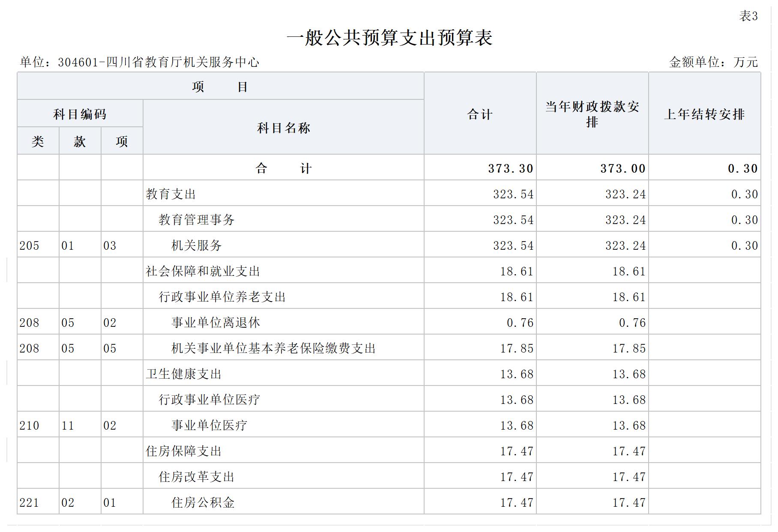Viewport: 778px width, 532px height.
Task: Select the 机关事业单位基本养老保险缴费支出 cell
Action: click(273, 348)
